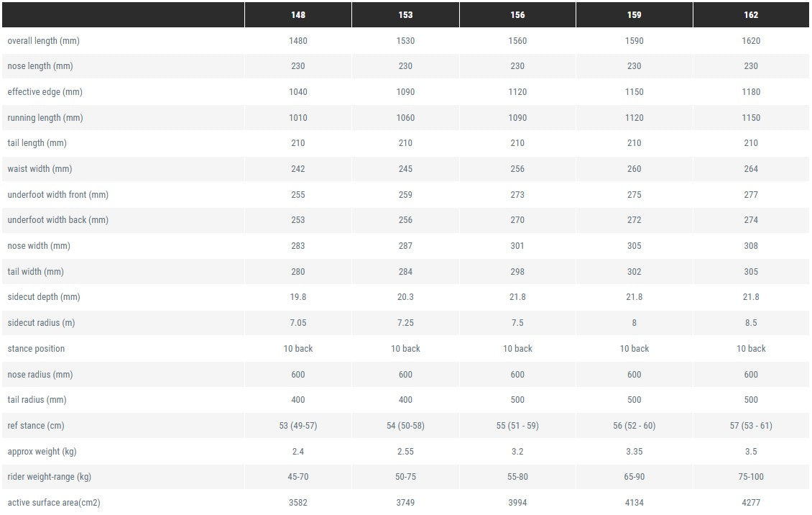Screen dimensions: 812x515
Task: Select the 156 column header
Action: (517, 15)
